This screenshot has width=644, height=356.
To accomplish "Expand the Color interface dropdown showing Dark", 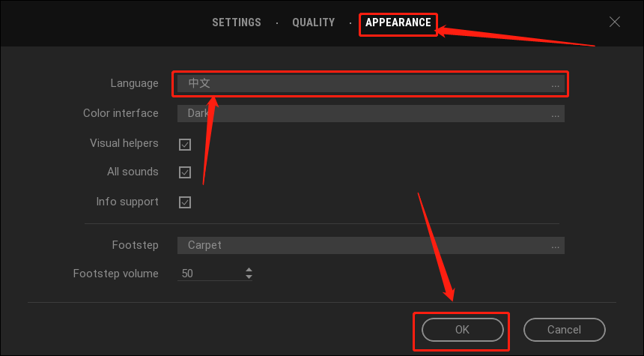I will (x=371, y=113).
